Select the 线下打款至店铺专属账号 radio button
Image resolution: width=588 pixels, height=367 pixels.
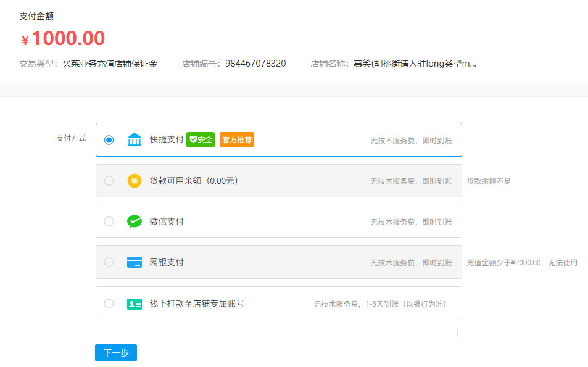point(109,303)
